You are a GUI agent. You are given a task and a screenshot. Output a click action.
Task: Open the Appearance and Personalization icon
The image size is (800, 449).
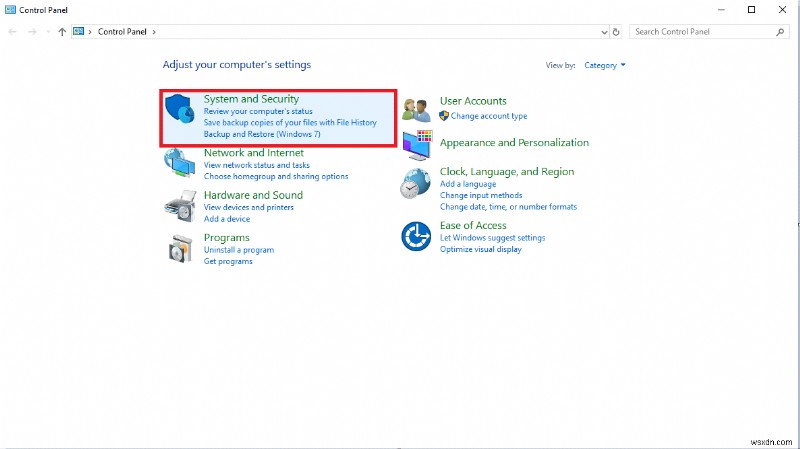(x=418, y=143)
